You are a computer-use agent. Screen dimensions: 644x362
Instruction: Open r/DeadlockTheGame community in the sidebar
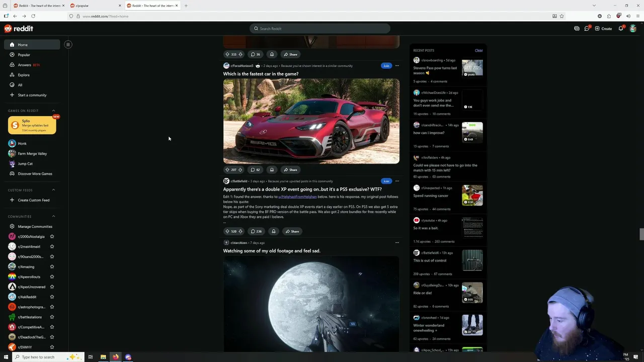click(x=31, y=337)
